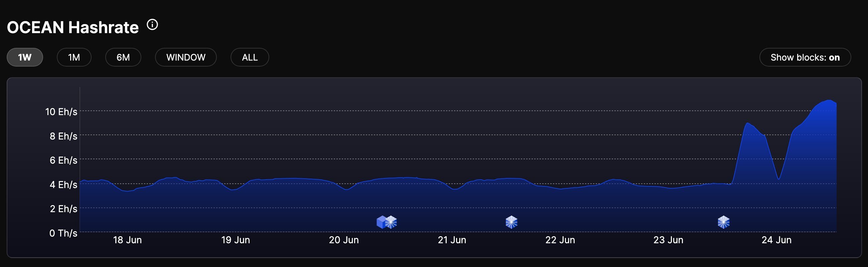Select the WINDOW range option
This screenshot has width=868, height=267.
[186, 58]
